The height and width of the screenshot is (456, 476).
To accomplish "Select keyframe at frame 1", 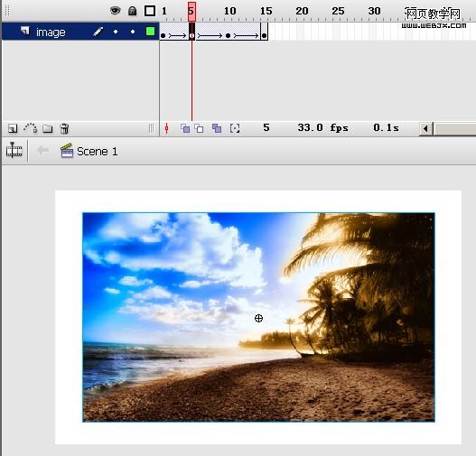I will click(x=163, y=36).
